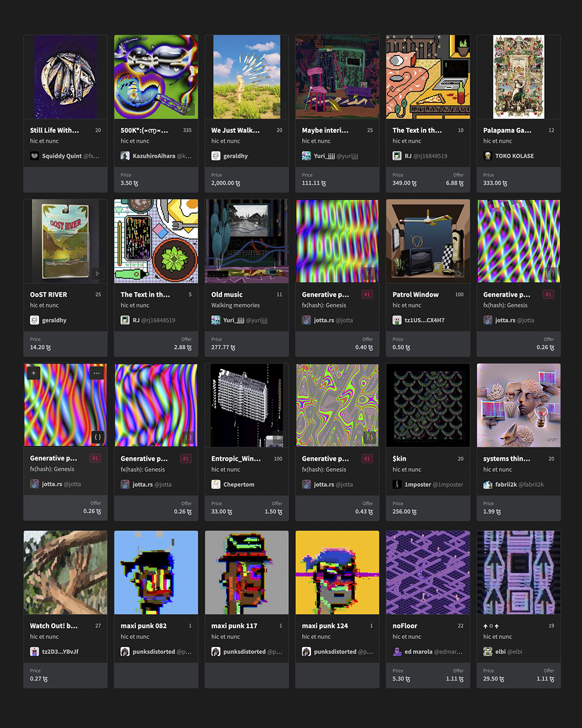Screen dimensions: 582x728
Task: Open the 500K*:(=ෆ)=... title link
Action: pyautogui.click(x=144, y=131)
